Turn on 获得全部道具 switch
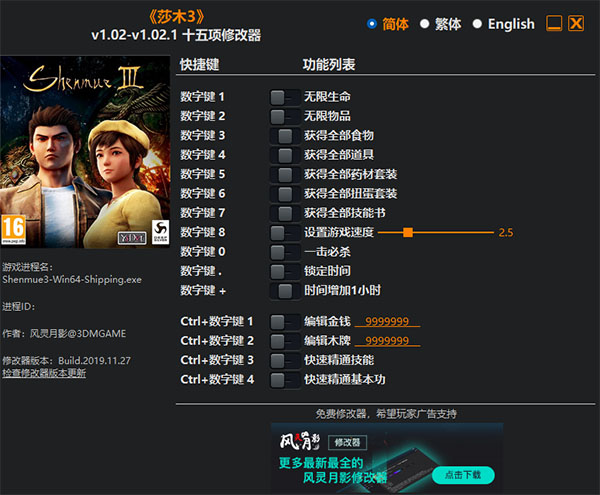The width and height of the screenshot is (600, 495). (x=284, y=155)
